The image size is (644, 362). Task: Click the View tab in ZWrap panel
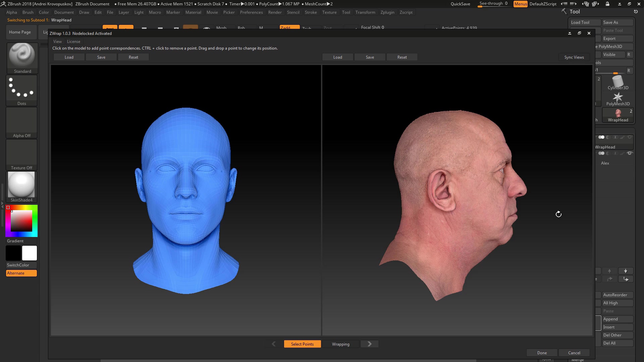pos(57,41)
